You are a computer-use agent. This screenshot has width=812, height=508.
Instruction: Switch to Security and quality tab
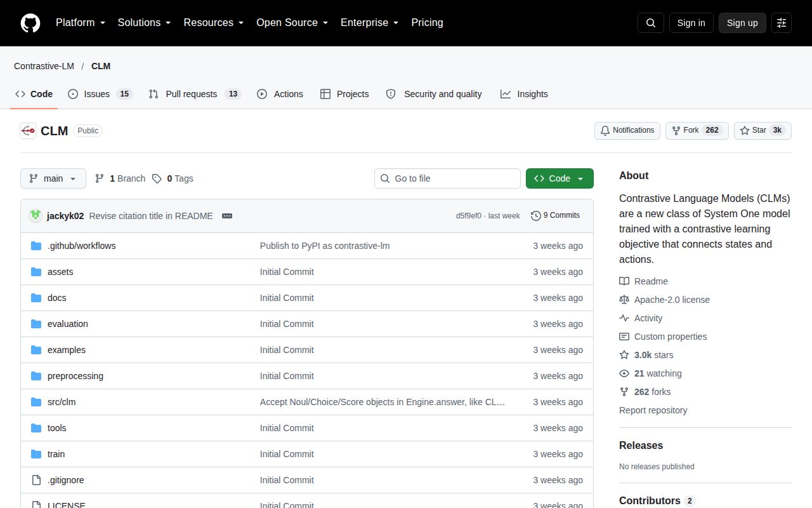point(434,94)
